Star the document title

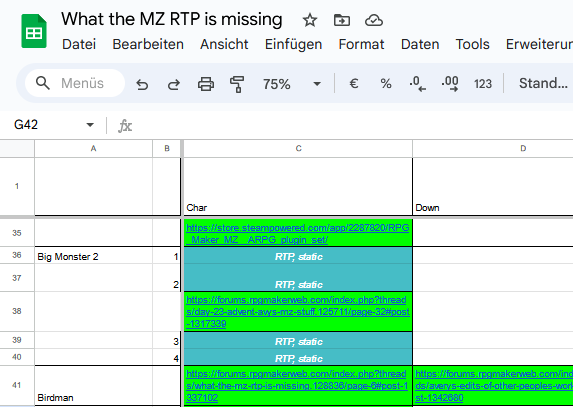[x=310, y=20]
